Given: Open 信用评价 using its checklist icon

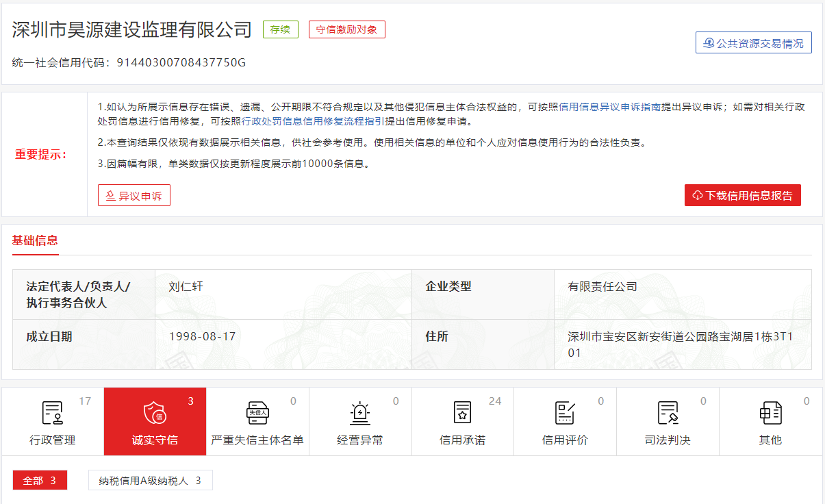Looking at the screenshot, I should [565, 413].
